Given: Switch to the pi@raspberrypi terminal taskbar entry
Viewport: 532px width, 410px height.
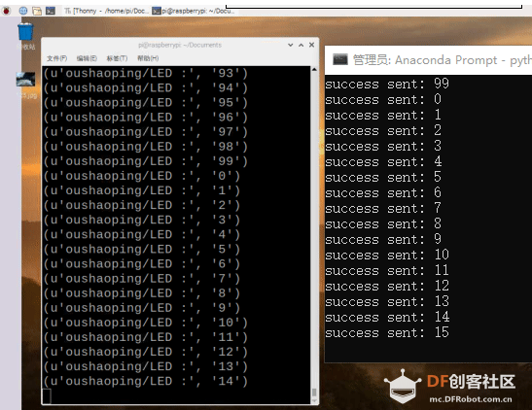Looking at the screenshot, I should 193,11.
